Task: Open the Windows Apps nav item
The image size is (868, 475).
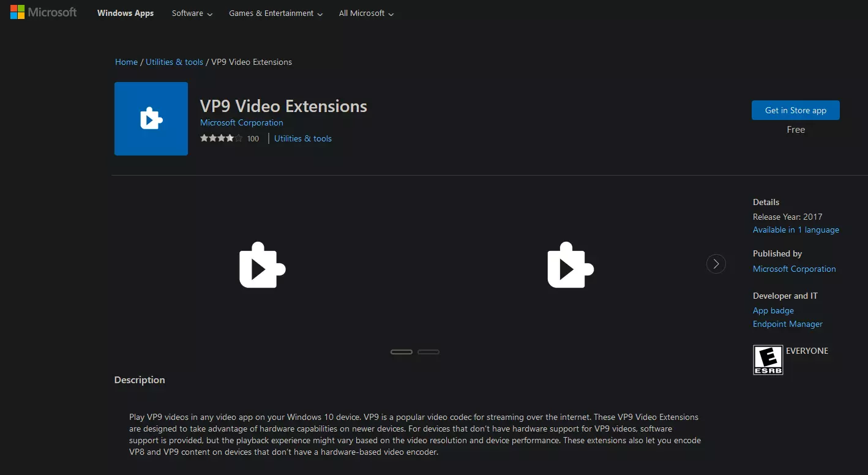Action: (125, 13)
